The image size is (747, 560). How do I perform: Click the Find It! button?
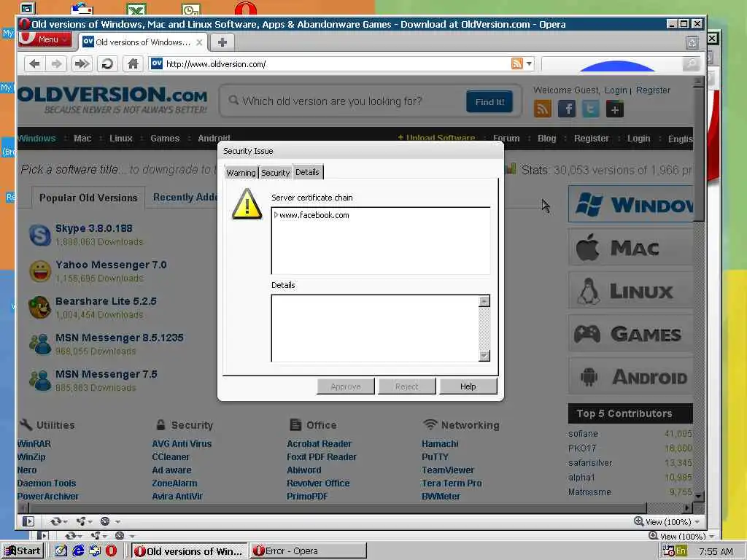click(x=489, y=101)
